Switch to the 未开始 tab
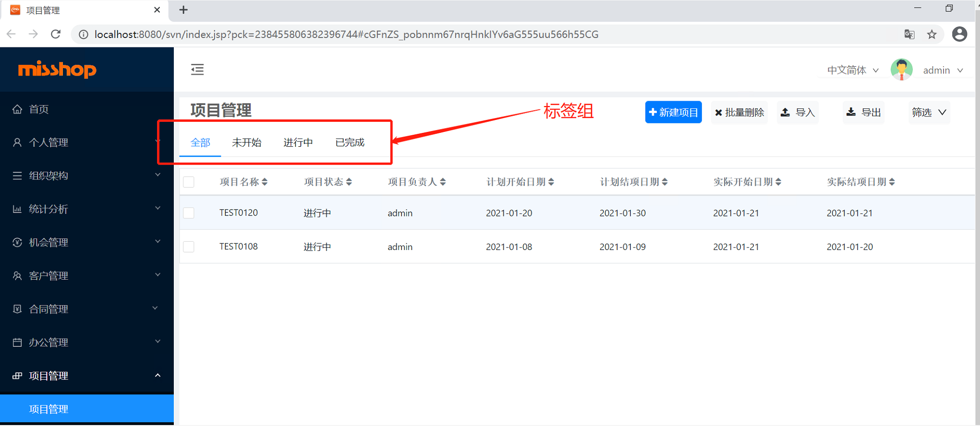 (x=246, y=142)
